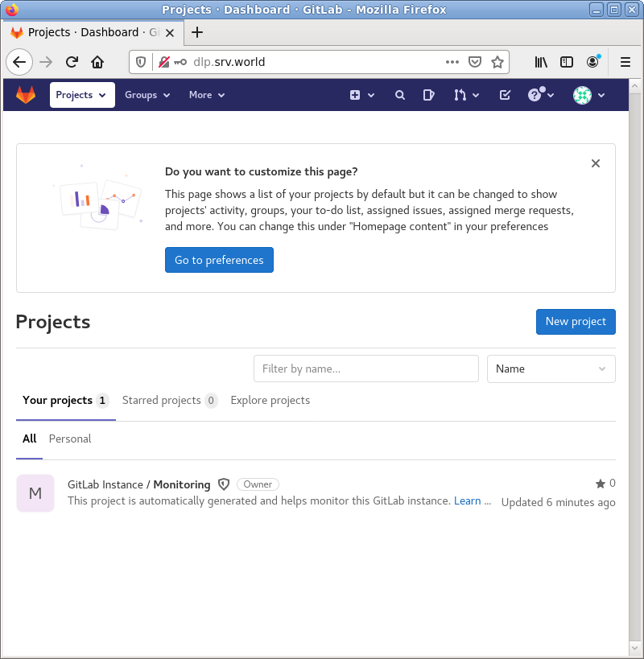Click the Go to preferences button
This screenshot has height=659, width=644.
219,259
